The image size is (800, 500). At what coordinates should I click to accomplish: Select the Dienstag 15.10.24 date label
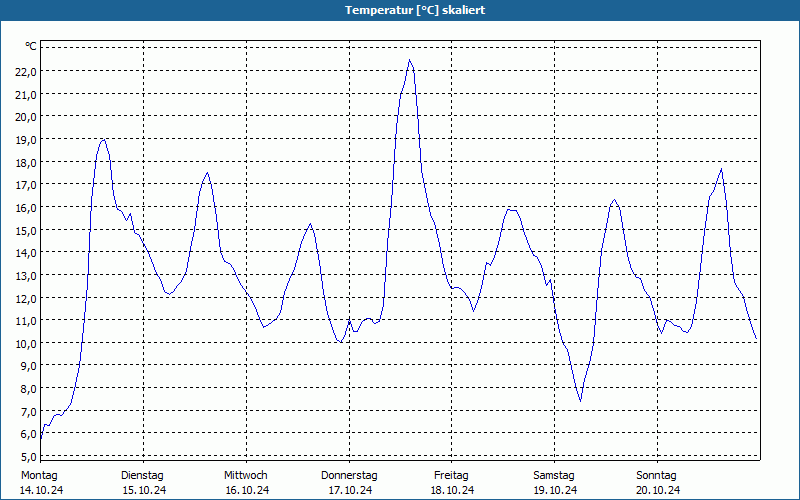144,483
